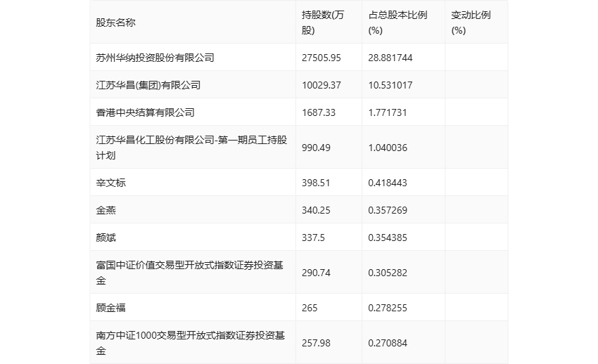Image resolution: width=598 pixels, height=364 pixels.
Task: Select the shareholding value 398.51
Action: (316, 183)
